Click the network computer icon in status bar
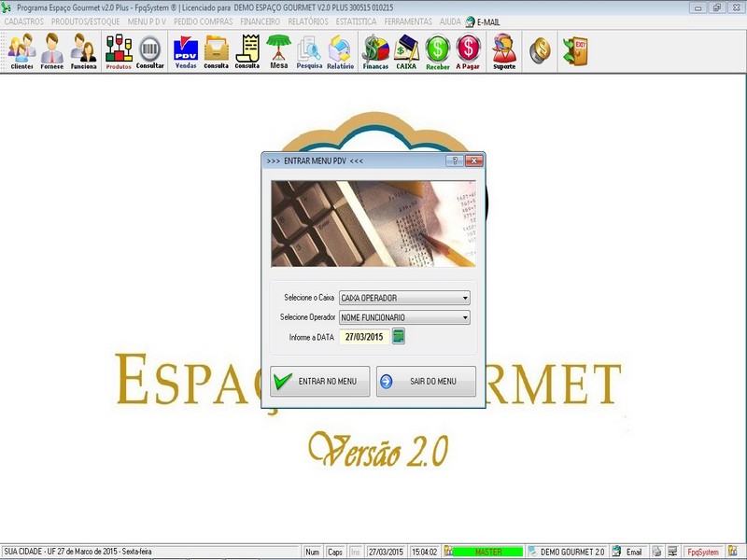Image resolution: width=747 pixels, height=560 pixels. (672, 552)
